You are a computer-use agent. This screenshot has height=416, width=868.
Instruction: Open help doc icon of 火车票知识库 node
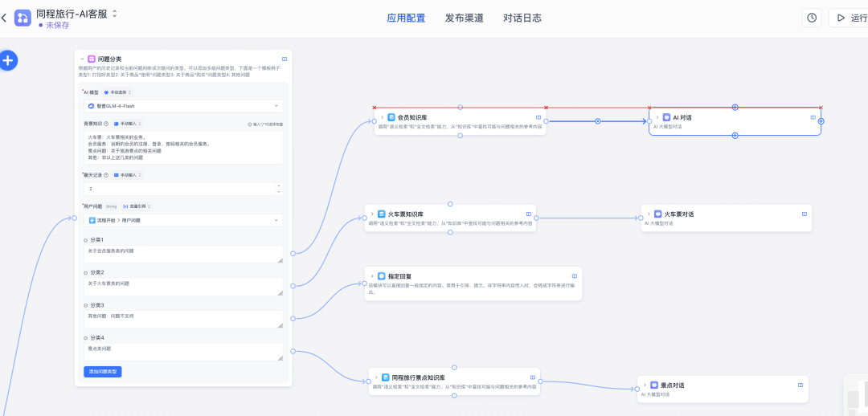coord(529,214)
